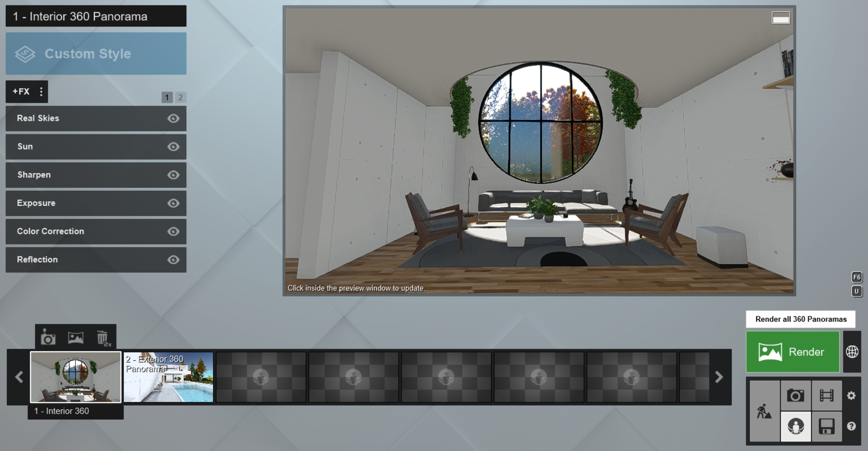868x451 pixels.
Task: Select the Interior 360 panorama thumbnail
Action: click(x=75, y=377)
